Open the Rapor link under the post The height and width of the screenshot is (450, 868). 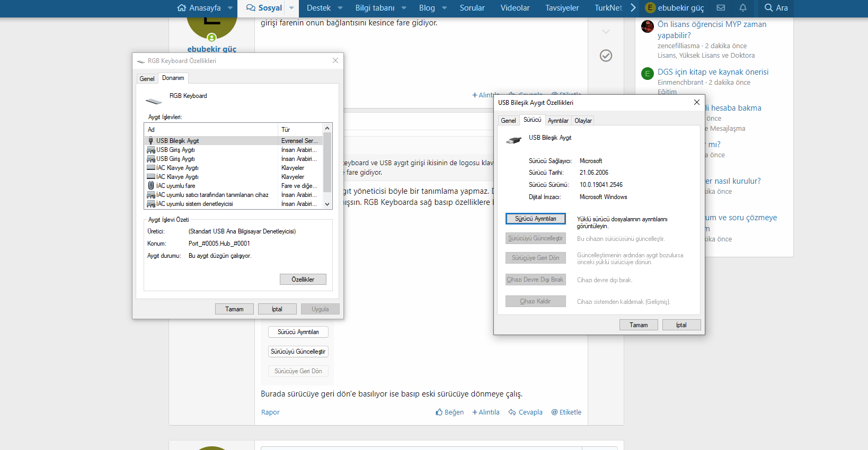click(x=270, y=412)
